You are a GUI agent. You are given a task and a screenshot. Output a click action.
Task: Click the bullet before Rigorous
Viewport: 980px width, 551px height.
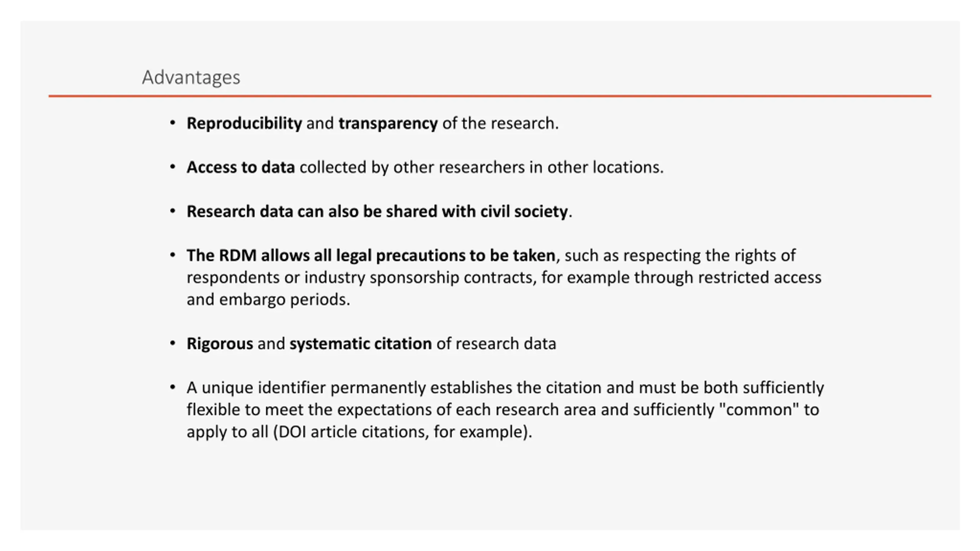pyautogui.click(x=173, y=344)
